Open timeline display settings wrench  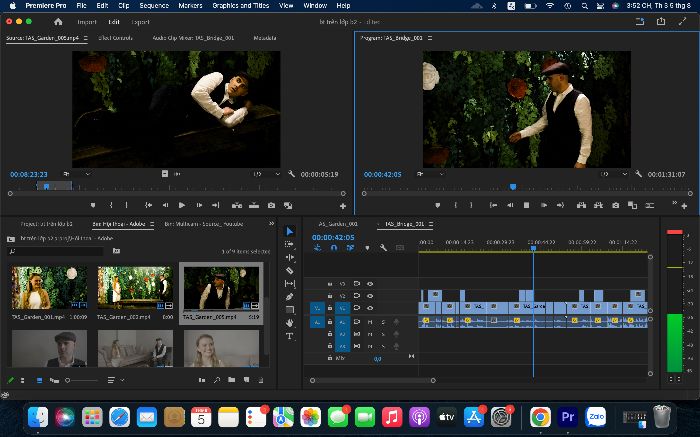coord(383,247)
